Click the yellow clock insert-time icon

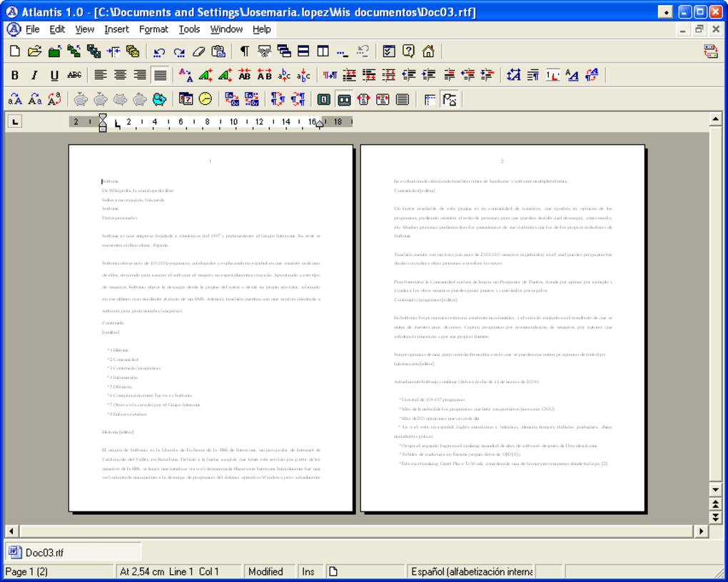(206, 99)
